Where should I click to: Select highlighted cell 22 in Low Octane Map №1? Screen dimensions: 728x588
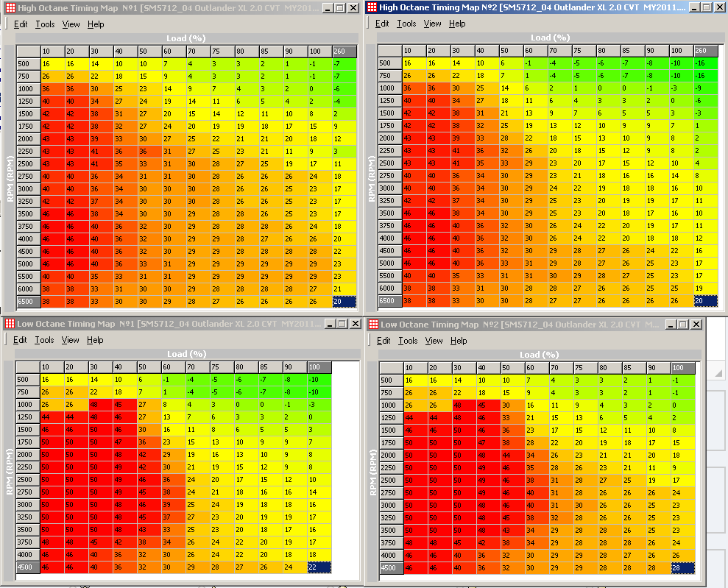[319, 567]
